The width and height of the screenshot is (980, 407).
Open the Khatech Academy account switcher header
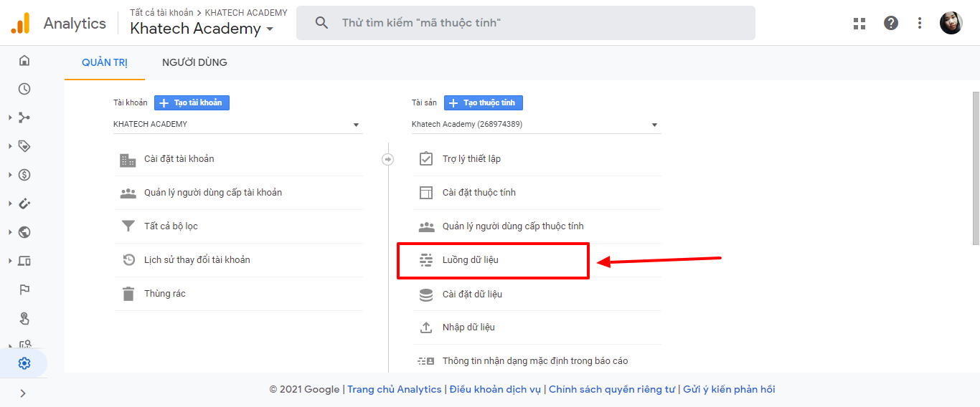tap(202, 29)
